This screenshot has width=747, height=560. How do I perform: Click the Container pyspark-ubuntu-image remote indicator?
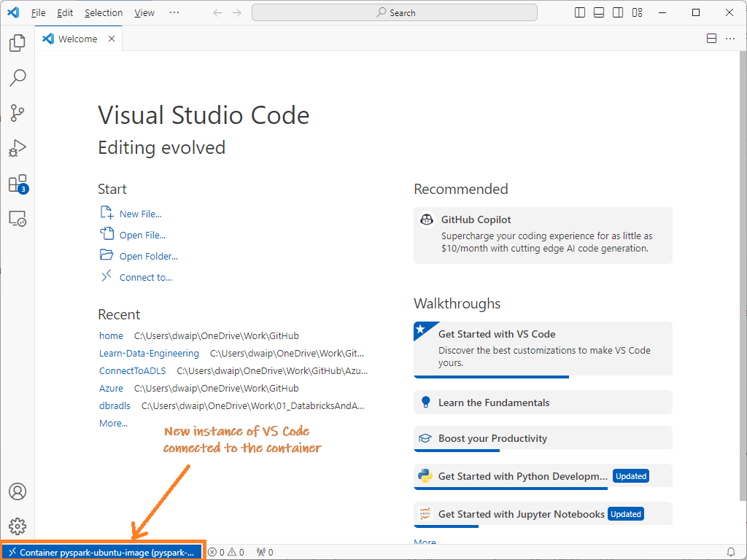coord(101,552)
